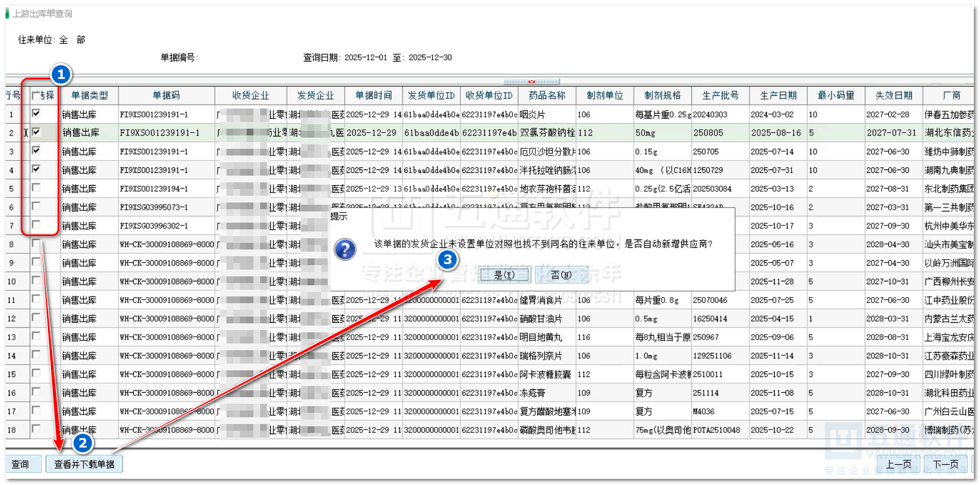Click the 药品名称 column header
The image size is (980, 485).
(546, 96)
